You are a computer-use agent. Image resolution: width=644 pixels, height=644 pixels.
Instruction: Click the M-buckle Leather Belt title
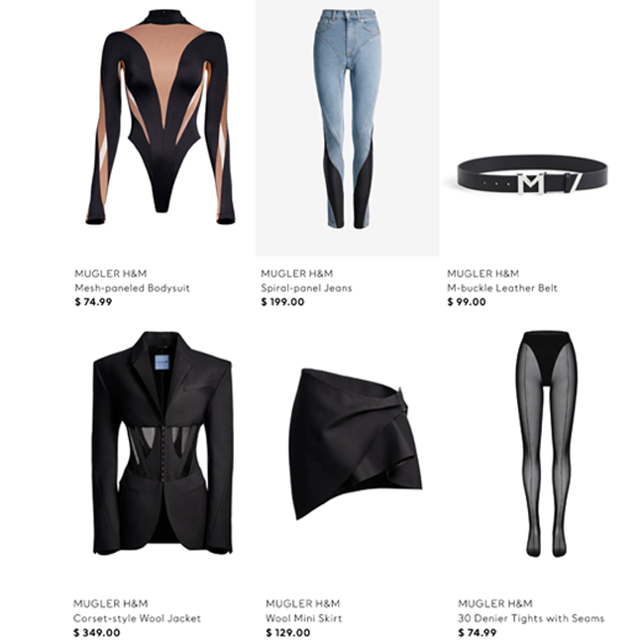pyautogui.click(x=502, y=288)
